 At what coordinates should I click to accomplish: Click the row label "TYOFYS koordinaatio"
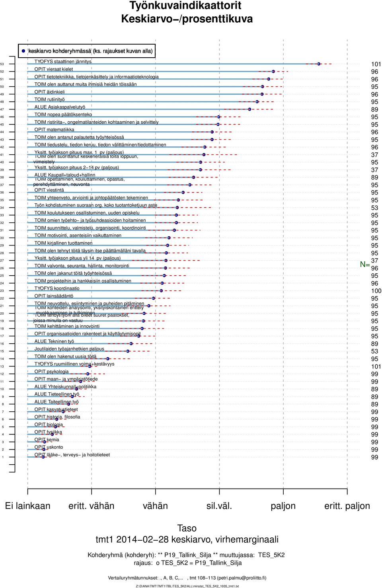point(57,288)
